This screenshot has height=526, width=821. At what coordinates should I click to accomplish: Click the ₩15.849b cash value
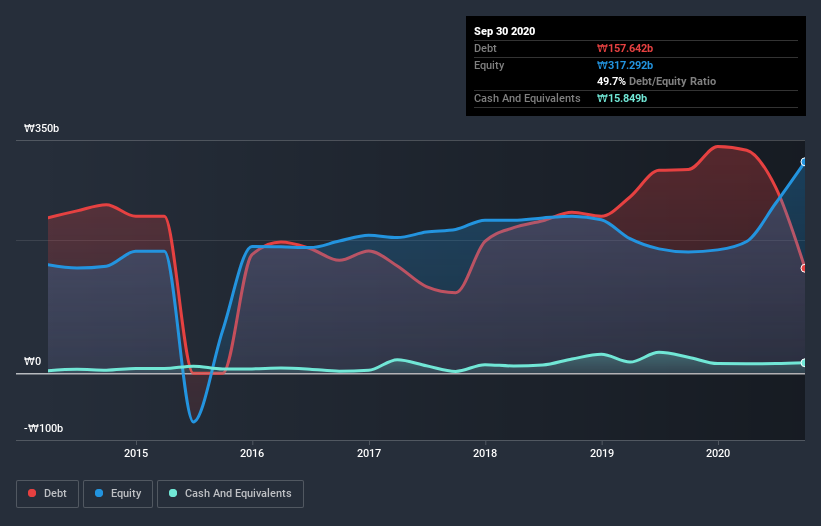pyautogui.click(x=622, y=98)
